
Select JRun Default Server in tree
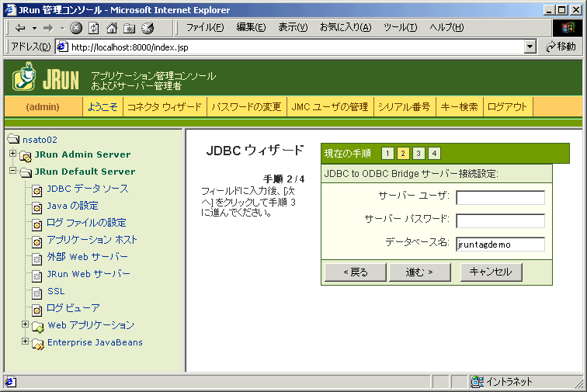click(x=85, y=172)
